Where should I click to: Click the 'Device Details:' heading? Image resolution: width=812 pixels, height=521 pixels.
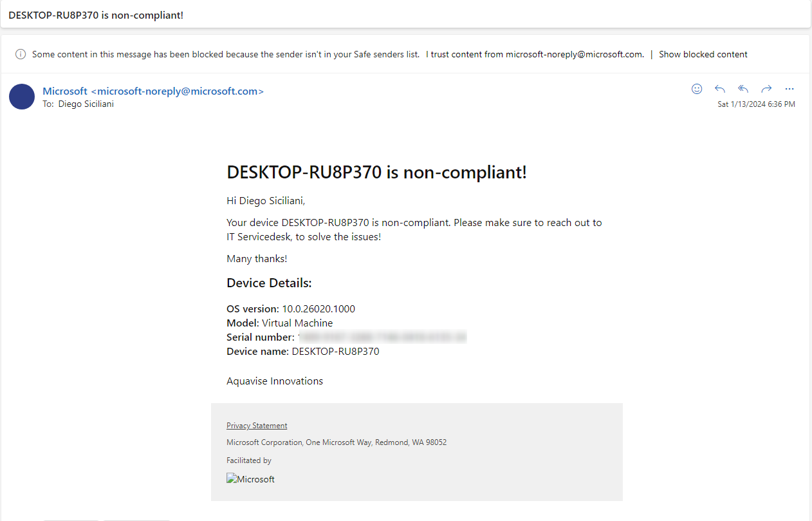pos(269,283)
